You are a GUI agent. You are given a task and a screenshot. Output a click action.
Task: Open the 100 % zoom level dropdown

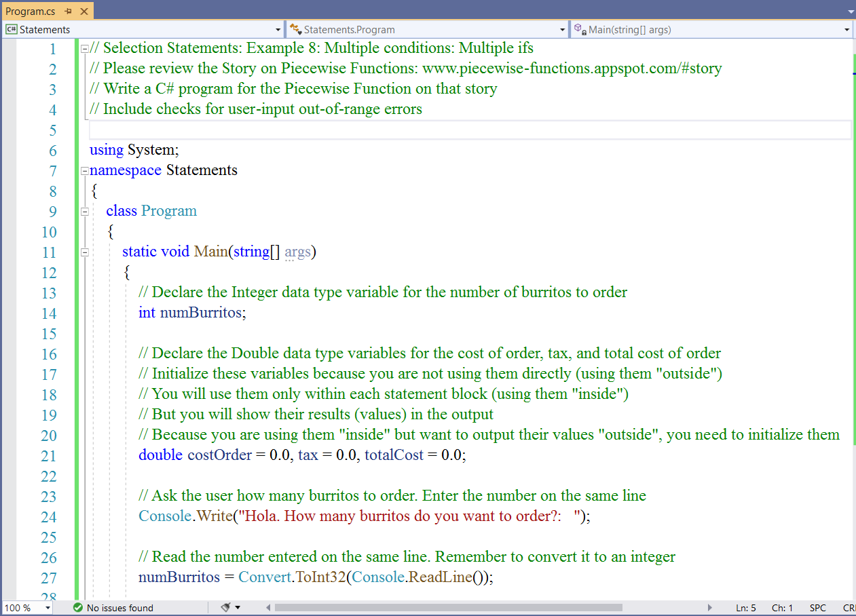[48, 608]
